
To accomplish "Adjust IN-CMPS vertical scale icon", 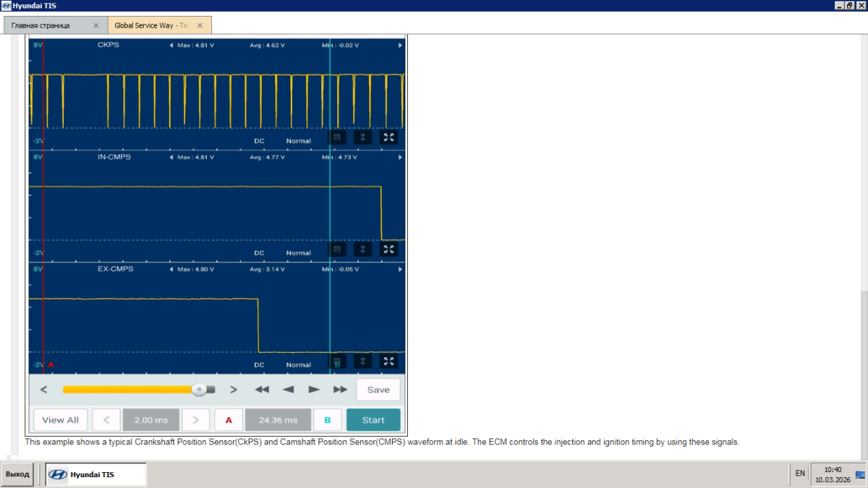I will point(363,249).
